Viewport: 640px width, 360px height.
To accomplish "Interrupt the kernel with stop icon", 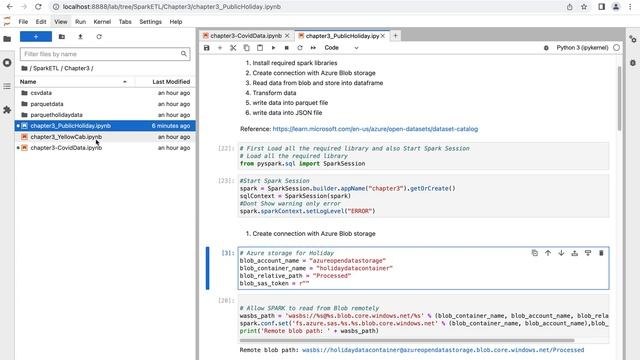I will pos(287,48).
